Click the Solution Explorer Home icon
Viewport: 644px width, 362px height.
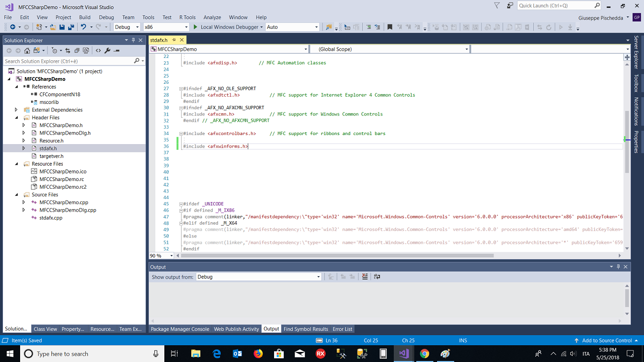(x=27, y=50)
